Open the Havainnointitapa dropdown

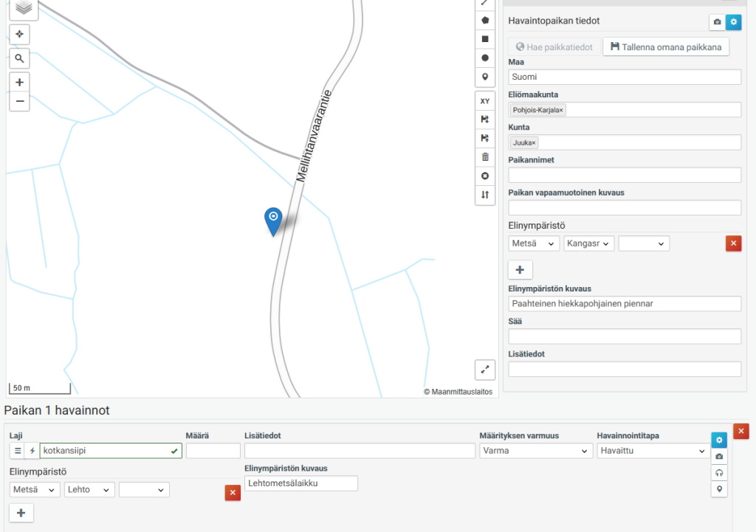[x=653, y=451]
